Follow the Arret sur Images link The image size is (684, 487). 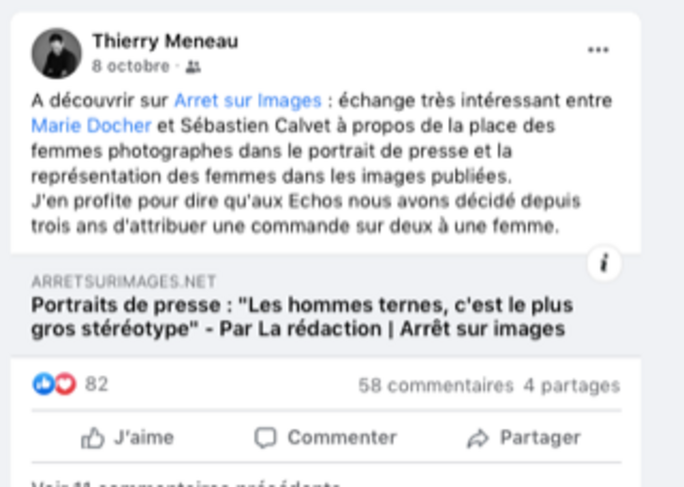(248, 101)
